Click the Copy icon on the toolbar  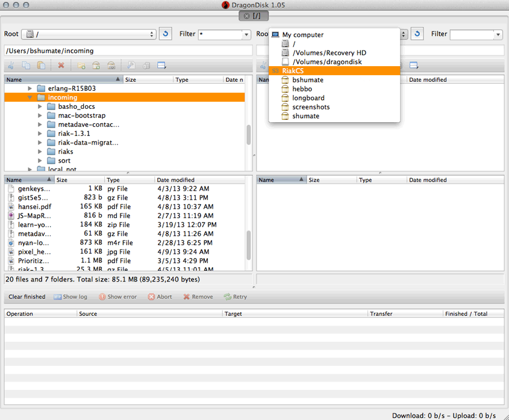pos(25,65)
